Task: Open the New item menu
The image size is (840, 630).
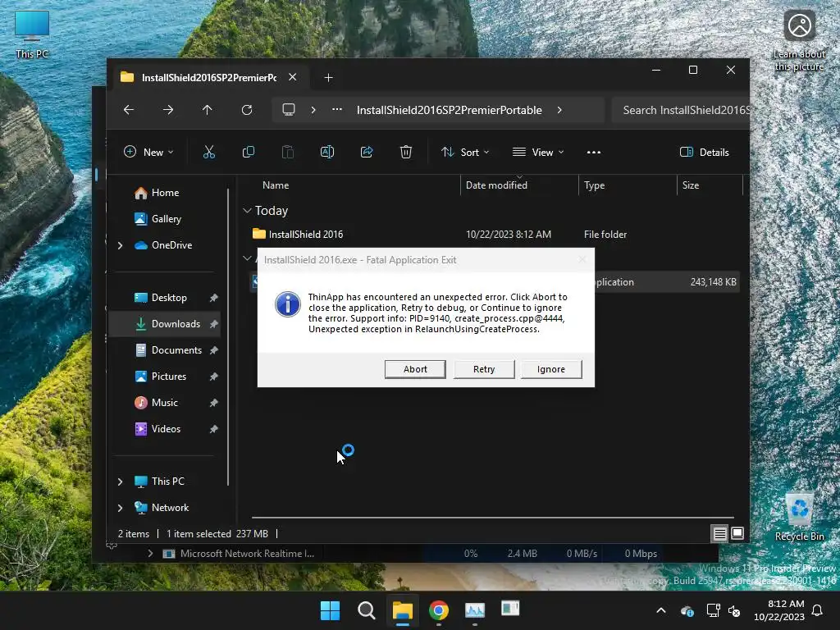Action: [x=148, y=152]
